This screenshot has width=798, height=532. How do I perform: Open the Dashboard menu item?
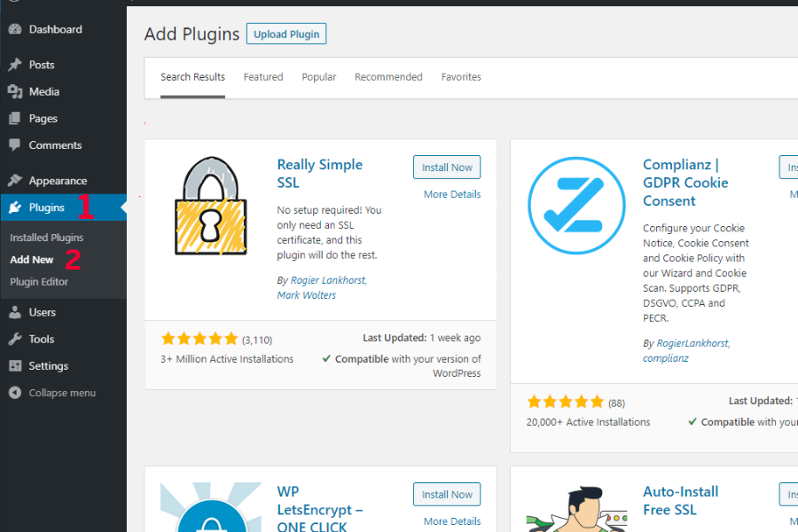point(56,29)
